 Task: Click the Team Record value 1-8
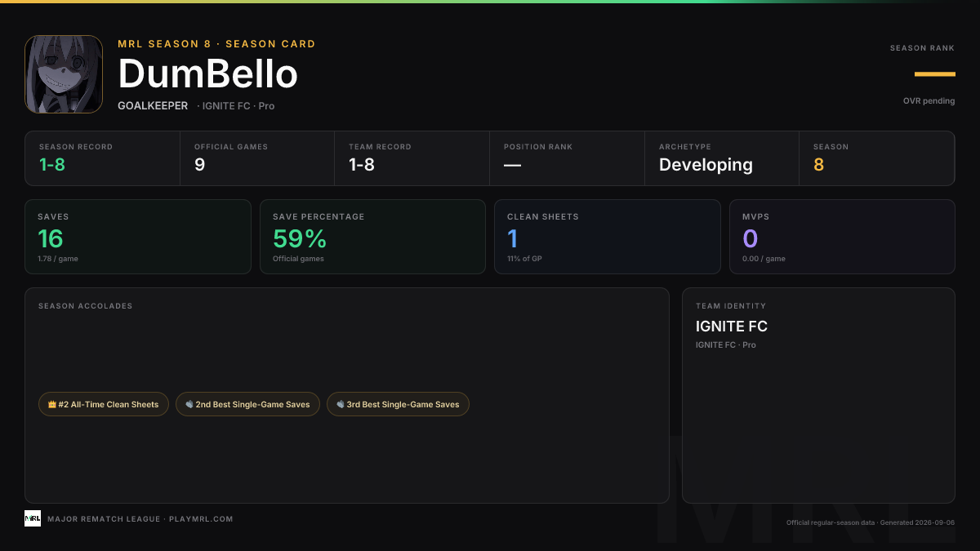362,165
